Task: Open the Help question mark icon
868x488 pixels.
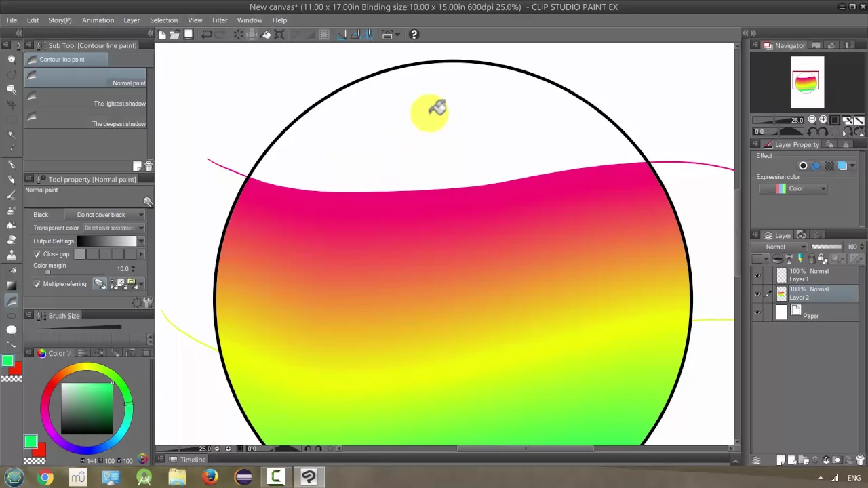Action: 414,35
